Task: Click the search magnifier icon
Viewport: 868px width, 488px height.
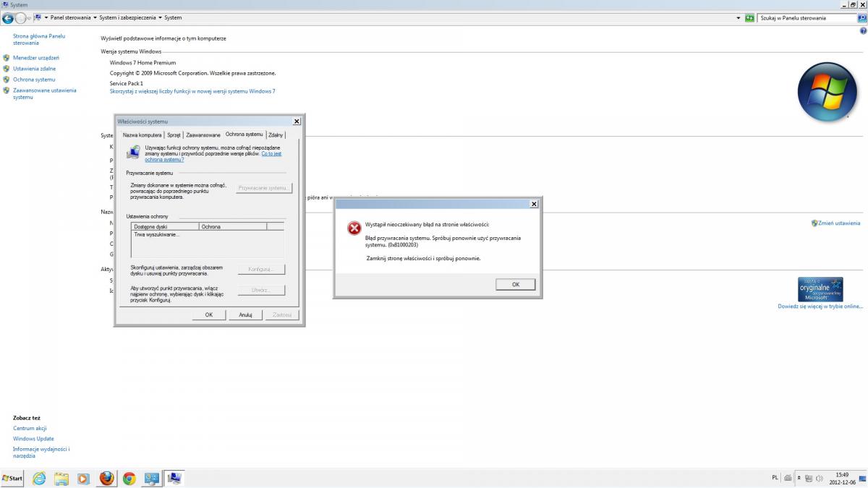Action: [861, 17]
